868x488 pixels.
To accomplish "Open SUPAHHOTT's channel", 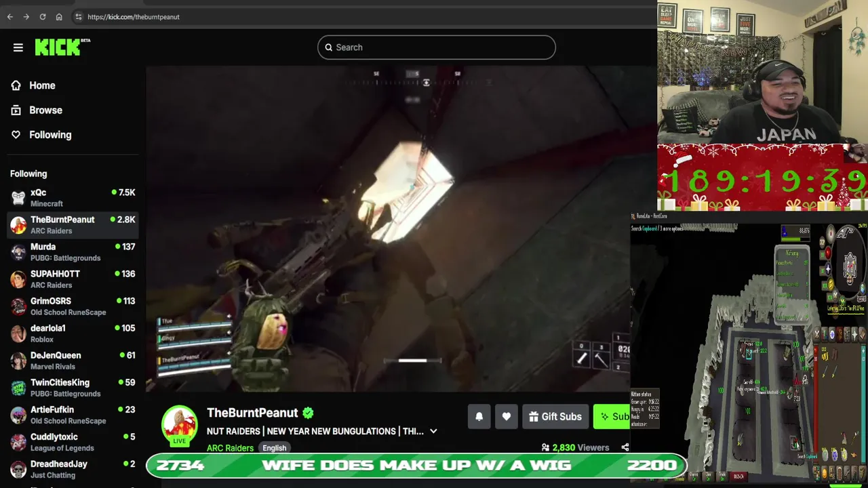I will [x=73, y=279].
